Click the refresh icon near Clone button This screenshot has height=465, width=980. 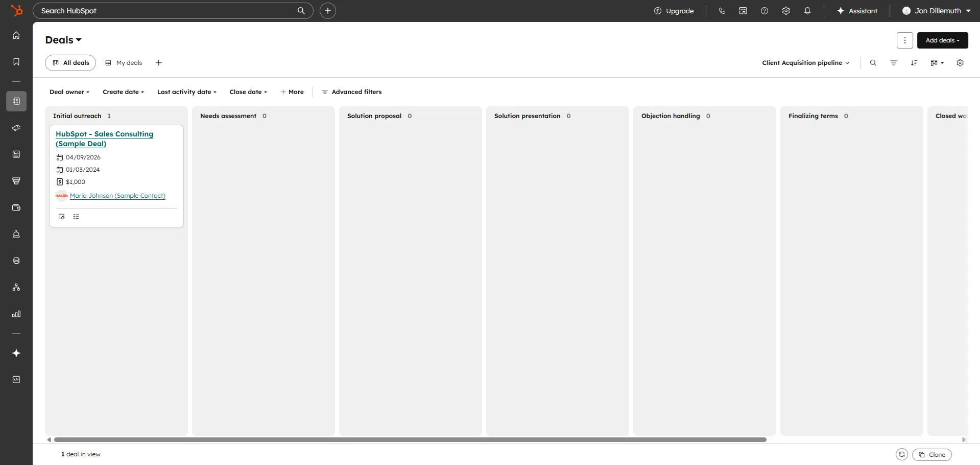click(901, 454)
